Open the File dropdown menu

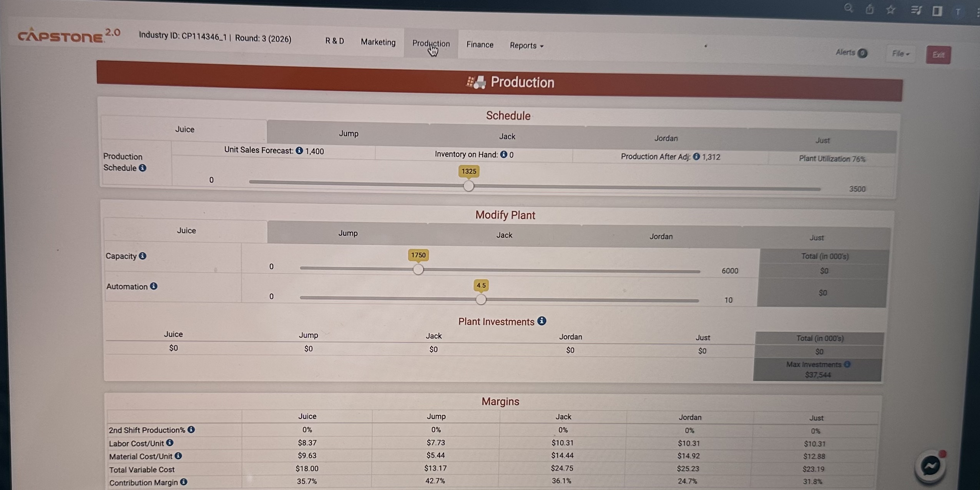(900, 54)
